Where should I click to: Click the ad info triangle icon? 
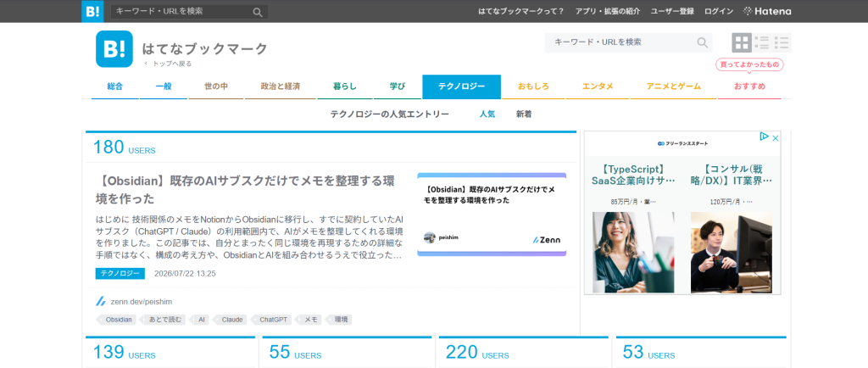coord(764,137)
